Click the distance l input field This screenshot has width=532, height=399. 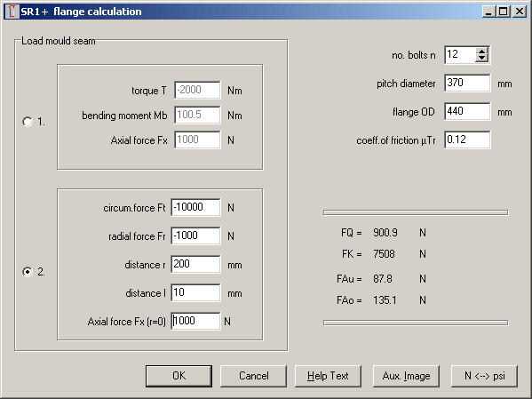(x=195, y=292)
